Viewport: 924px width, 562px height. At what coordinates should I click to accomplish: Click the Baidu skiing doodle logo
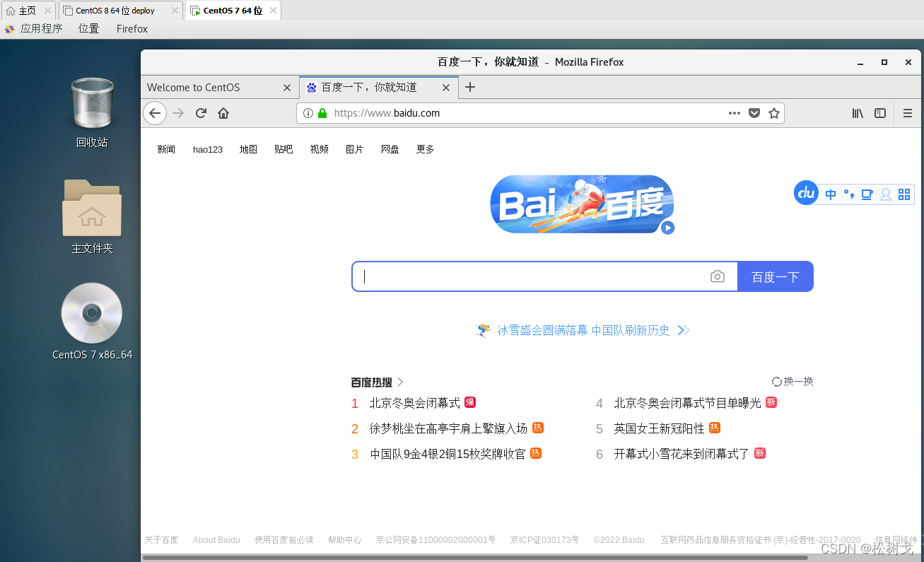tap(582, 204)
